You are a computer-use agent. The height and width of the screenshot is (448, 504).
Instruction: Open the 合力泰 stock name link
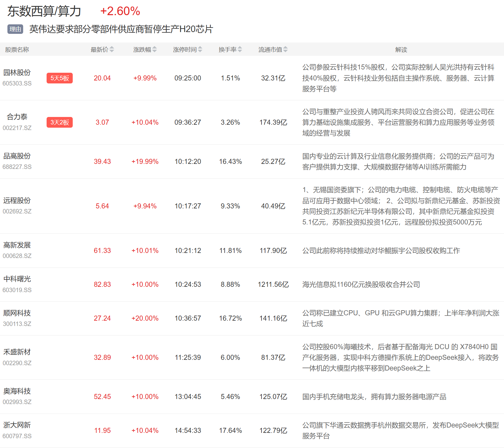[x=17, y=117]
